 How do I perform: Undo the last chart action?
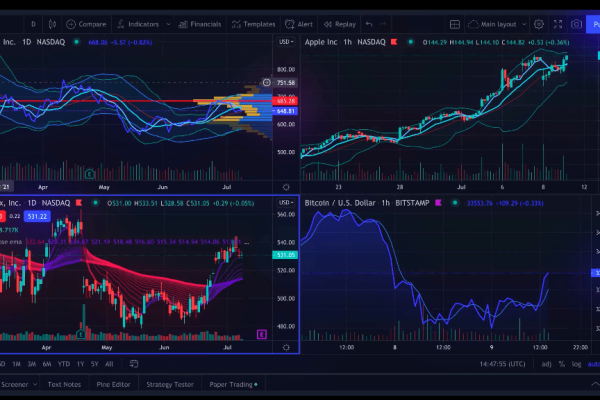pos(369,23)
